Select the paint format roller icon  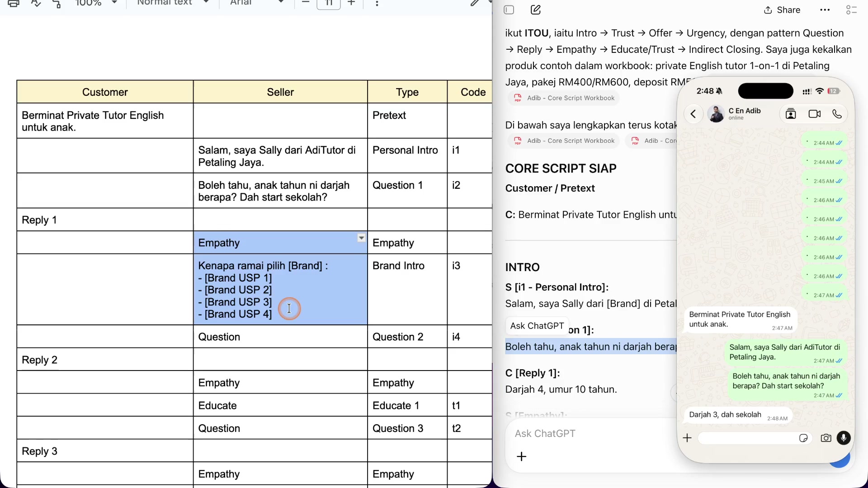(57, 4)
